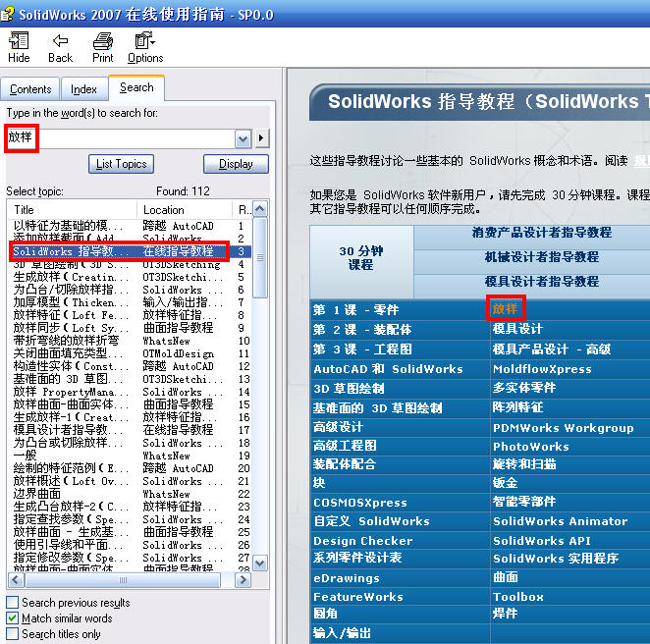
Task: Click the horizontal scrollbar thumb of topics
Action: [123, 580]
